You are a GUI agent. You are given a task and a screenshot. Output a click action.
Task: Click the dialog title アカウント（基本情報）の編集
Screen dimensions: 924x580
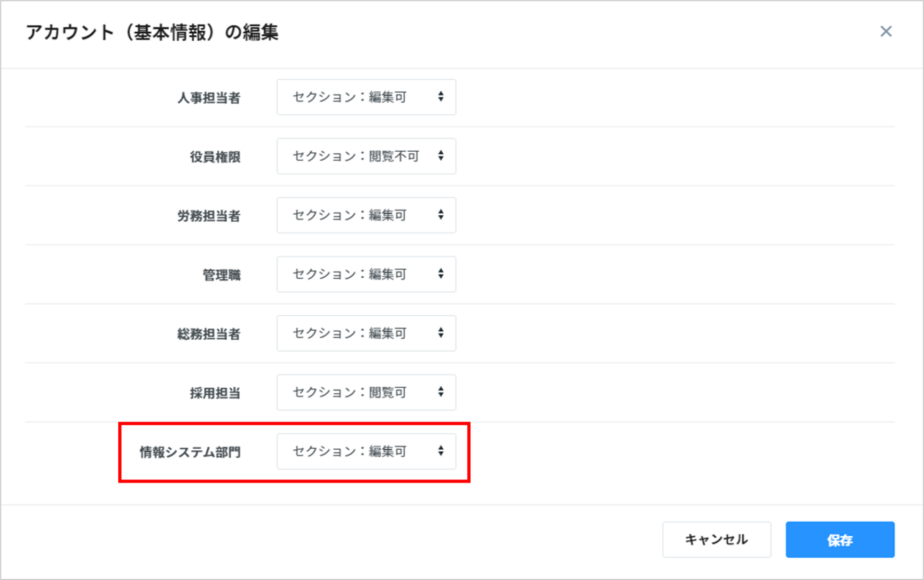152,33
